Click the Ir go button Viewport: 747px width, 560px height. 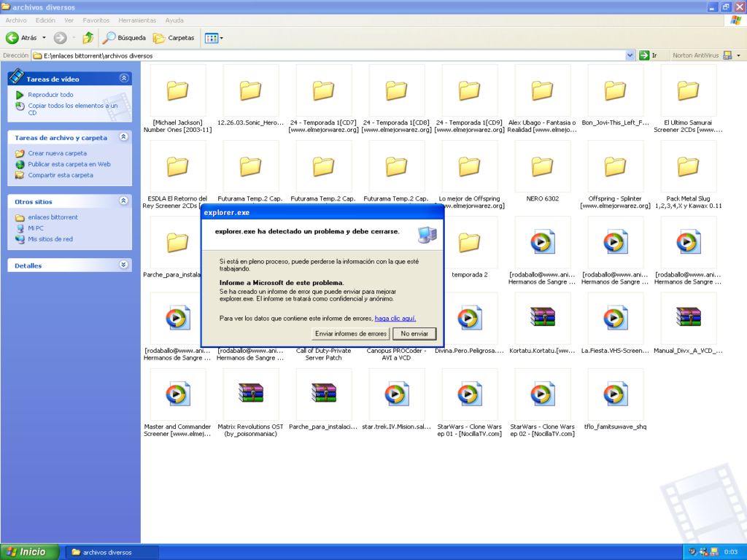tap(649, 55)
